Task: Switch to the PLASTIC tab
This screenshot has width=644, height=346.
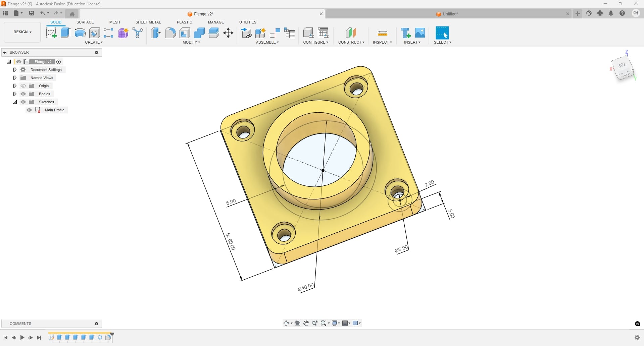Action: [x=185, y=22]
